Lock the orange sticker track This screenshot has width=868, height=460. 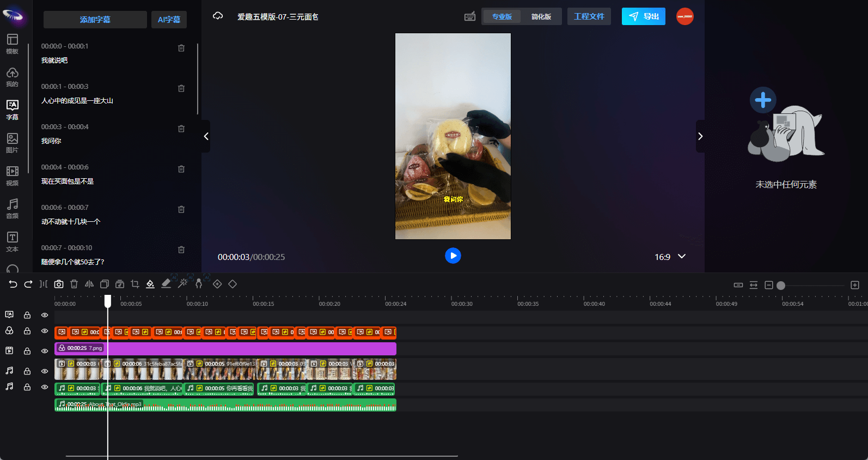(x=27, y=331)
